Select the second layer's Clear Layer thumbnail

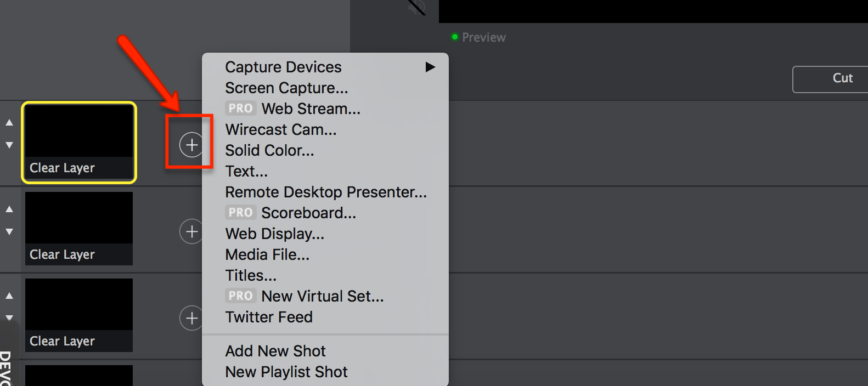79,229
